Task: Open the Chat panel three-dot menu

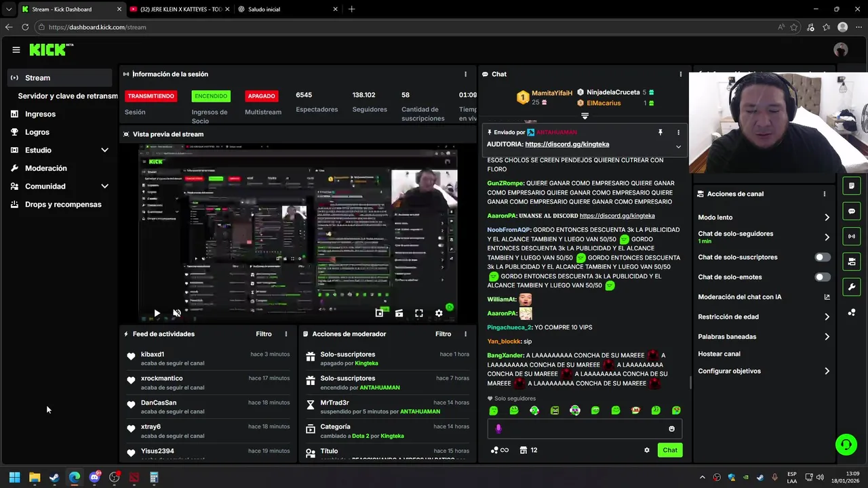Action: click(680, 74)
